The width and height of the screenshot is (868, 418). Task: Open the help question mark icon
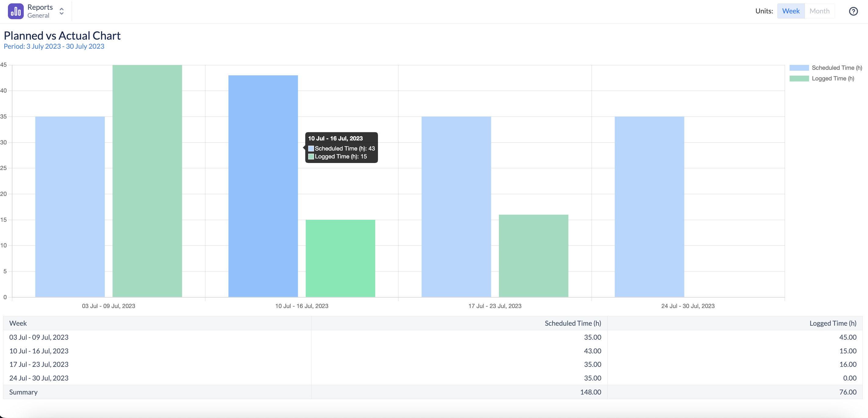pos(853,11)
